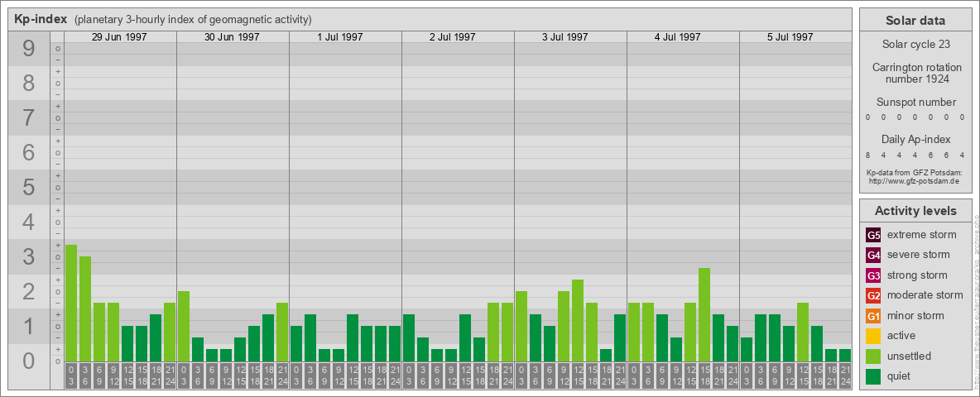Click the yellow active level swatch
The width and height of the screenshot is (980, 397).
[873, 336]
